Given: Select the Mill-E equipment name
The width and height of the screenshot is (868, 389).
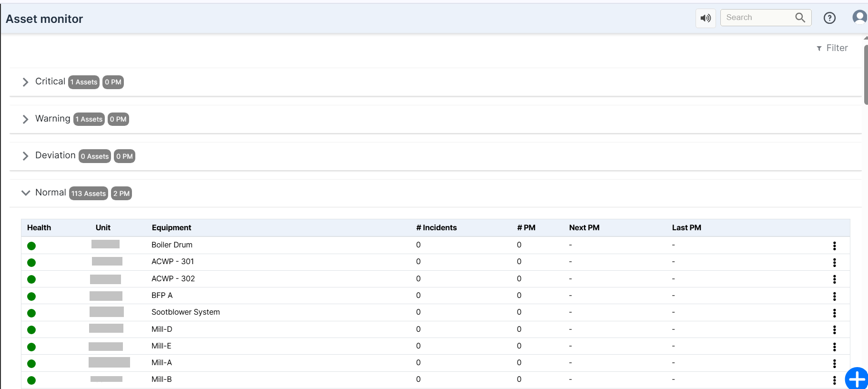Looking at the screenshot, I should 161,346.
